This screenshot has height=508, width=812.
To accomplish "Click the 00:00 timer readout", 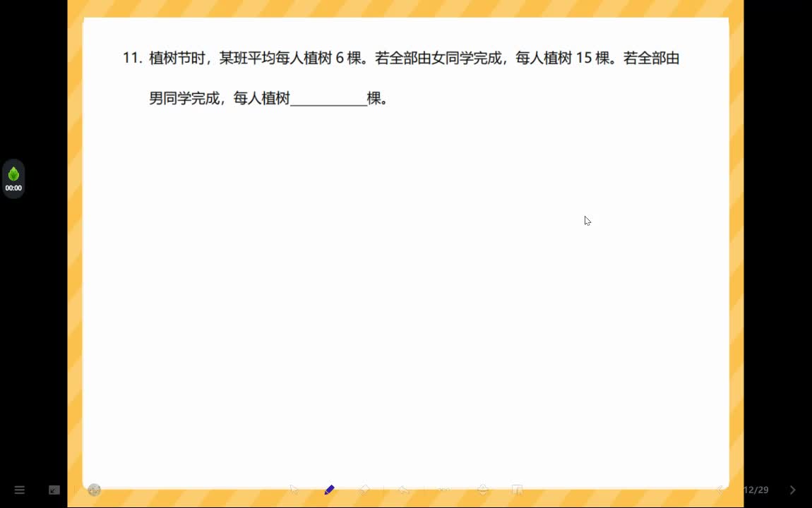I will coord(13,188).
